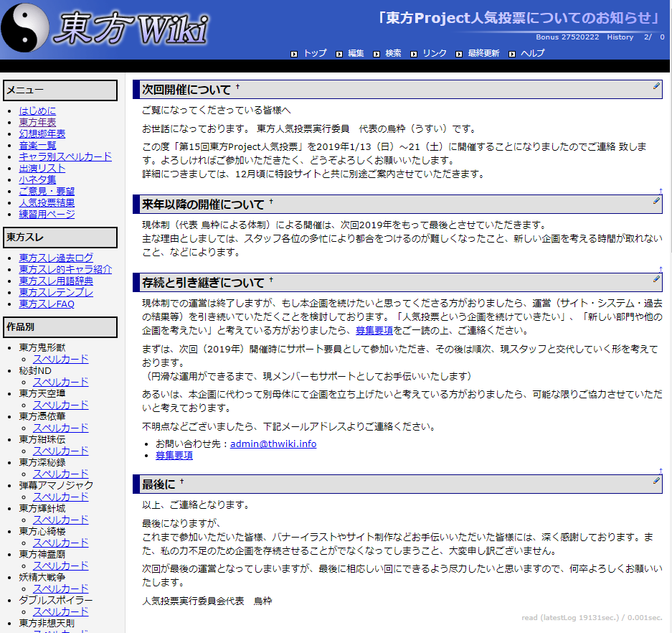Click pencil edit icon for 来年以降の開催について section
Image resolution: width=672 pixels, height=633 pixels.
pyautogui.click(x=656, y=201)
